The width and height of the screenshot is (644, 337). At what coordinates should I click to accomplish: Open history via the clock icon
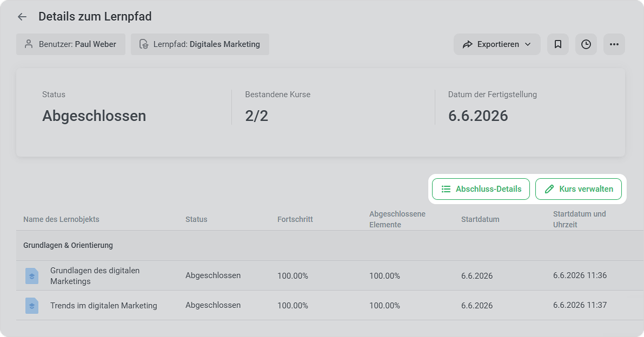tap(586, 44)
